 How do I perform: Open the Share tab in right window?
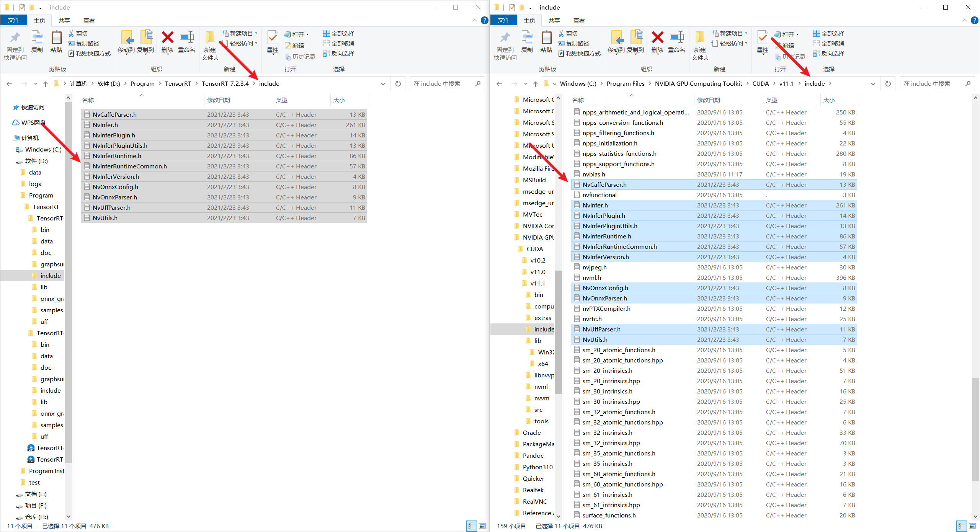coord(554,20)
